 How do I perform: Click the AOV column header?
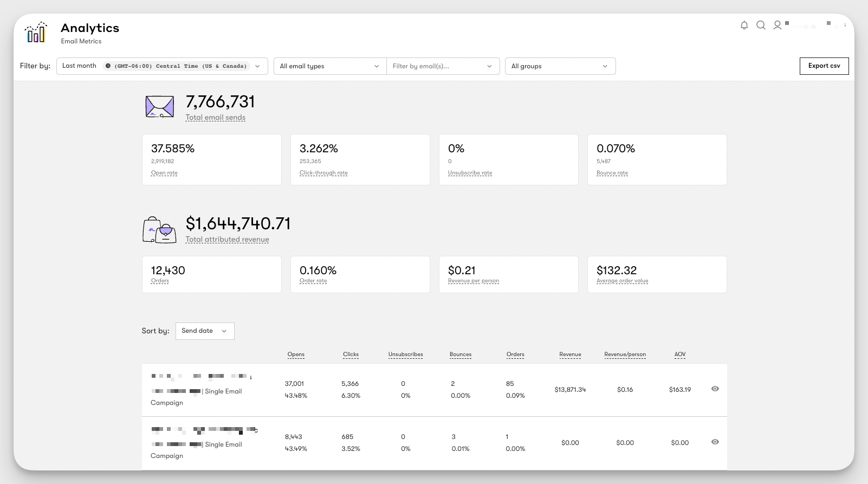(x=680, y=354)
